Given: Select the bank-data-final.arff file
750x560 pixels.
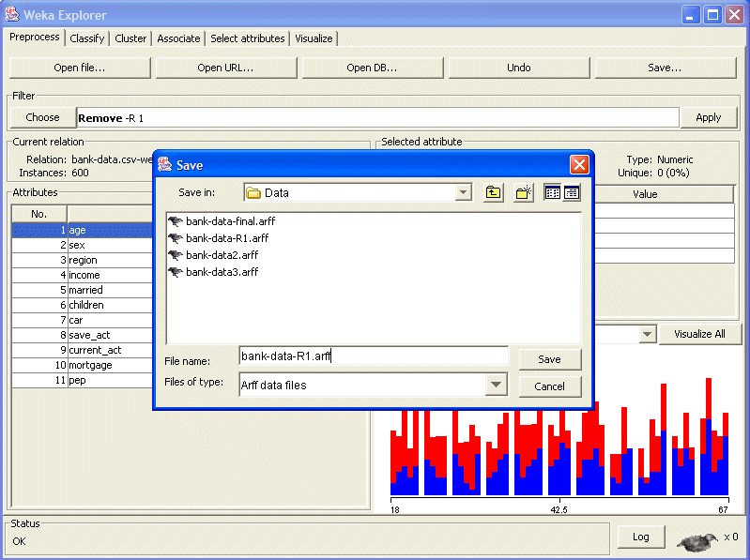Looking at the screenshot, I should [x=230, y=221].
